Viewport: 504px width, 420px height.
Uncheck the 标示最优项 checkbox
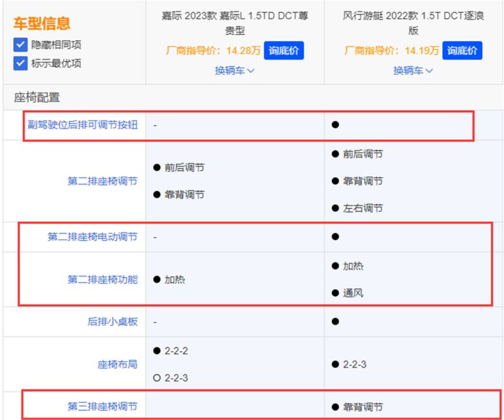(20, 64)
